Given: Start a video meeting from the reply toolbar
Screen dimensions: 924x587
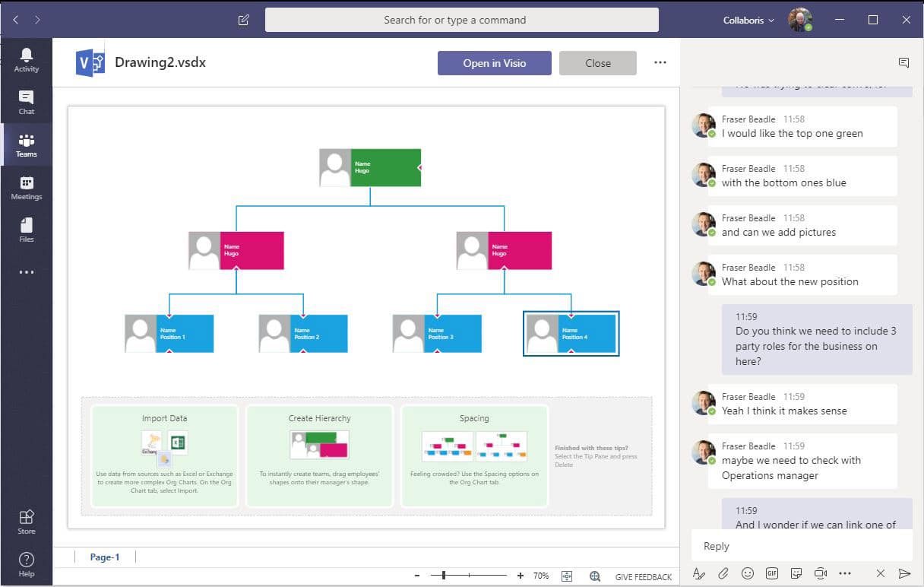Looking at the screenshot, I should (821, 573).
